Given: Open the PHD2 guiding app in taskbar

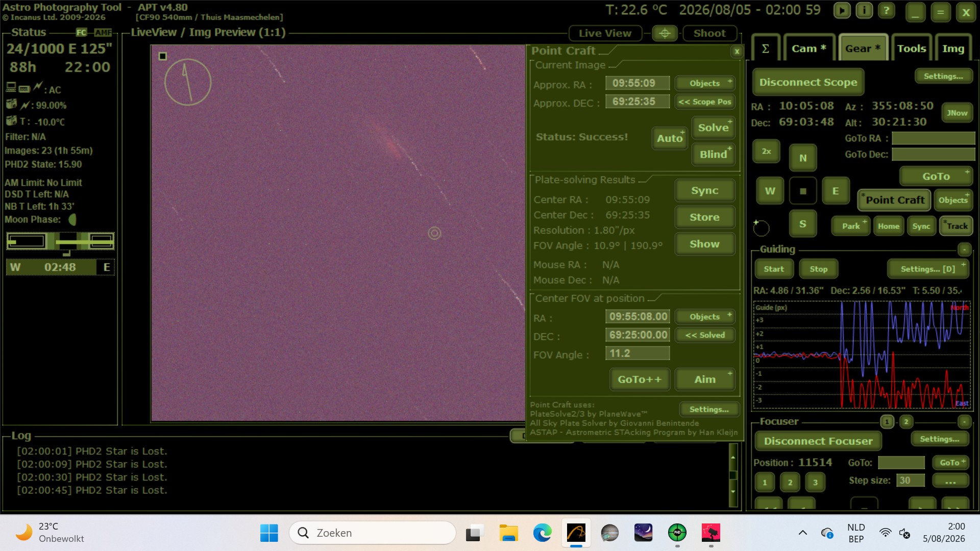Looking at the screenshot, I should point(677,533).
